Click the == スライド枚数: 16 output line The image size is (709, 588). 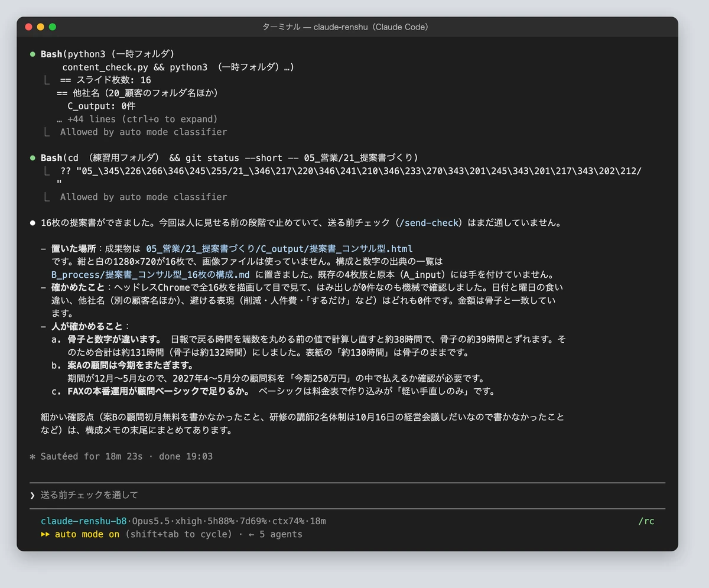[x=105, y=80]
